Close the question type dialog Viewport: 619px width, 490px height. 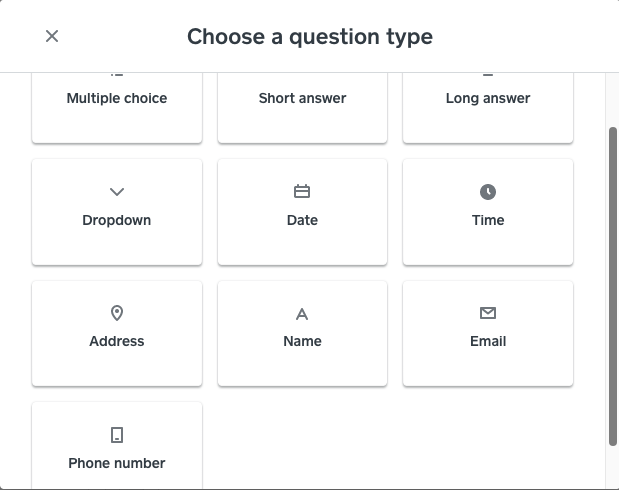coord(52,36)
